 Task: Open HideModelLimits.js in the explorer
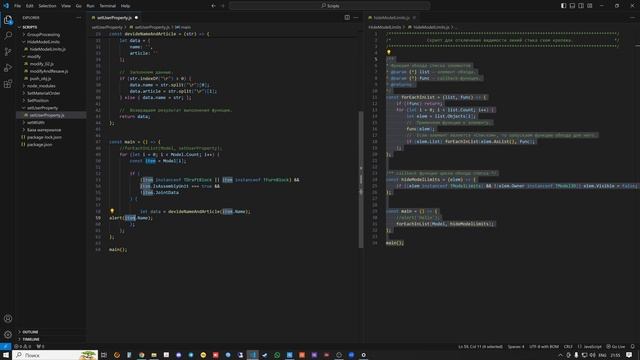pos(47,49)
